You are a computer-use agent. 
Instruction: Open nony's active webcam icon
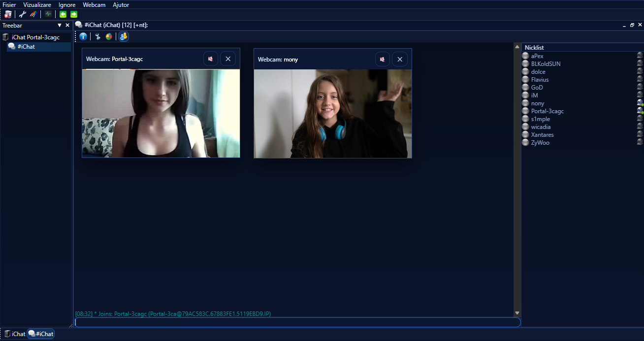coord(640,103)
